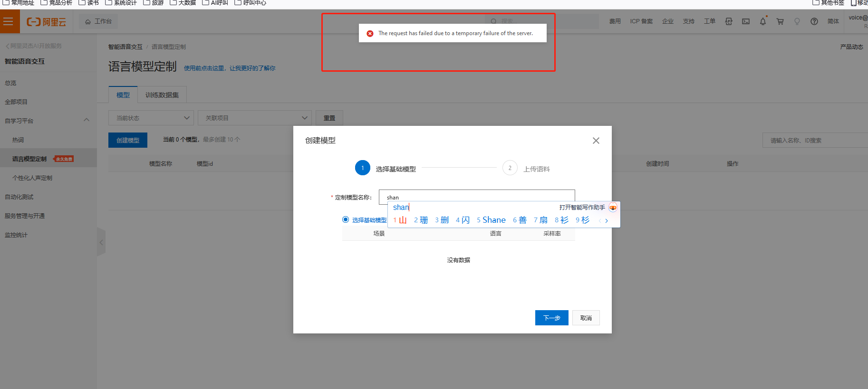
Task: Switch to the 训练数据集 tab
Action: click(162, 95)
